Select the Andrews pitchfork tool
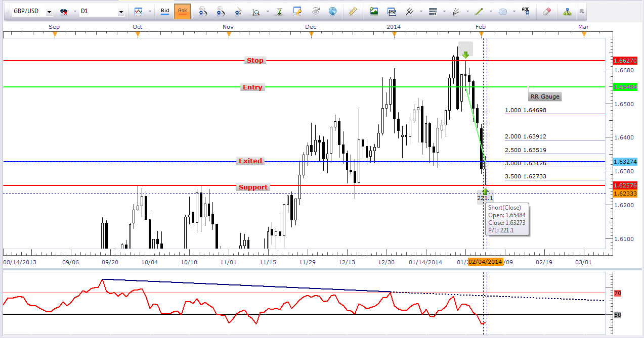 410,11
